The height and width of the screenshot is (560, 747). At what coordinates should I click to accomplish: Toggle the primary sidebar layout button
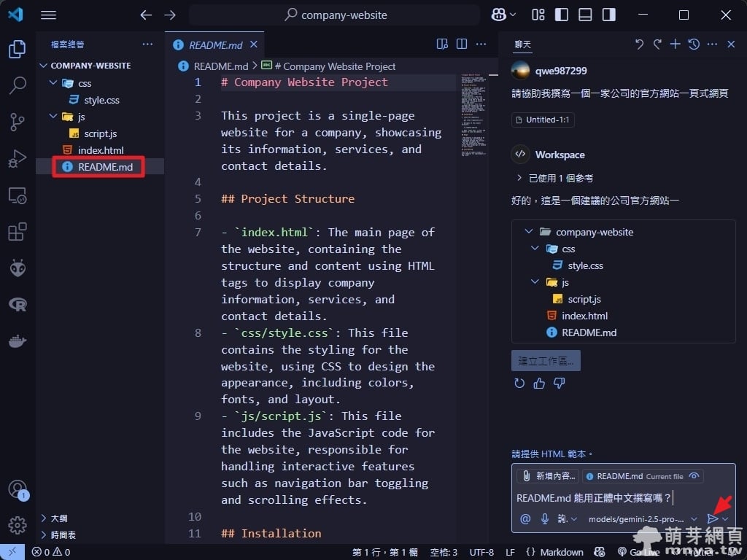pos(562,15)
